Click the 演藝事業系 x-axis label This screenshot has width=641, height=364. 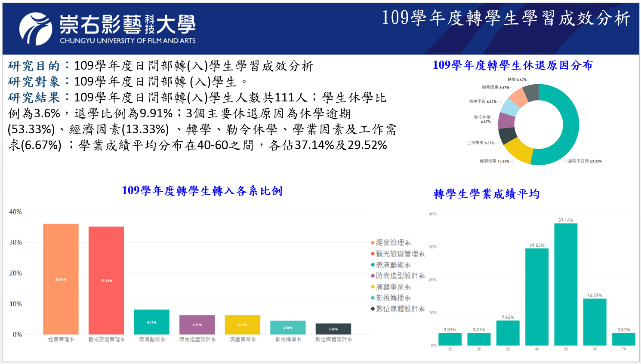point(243,340)
